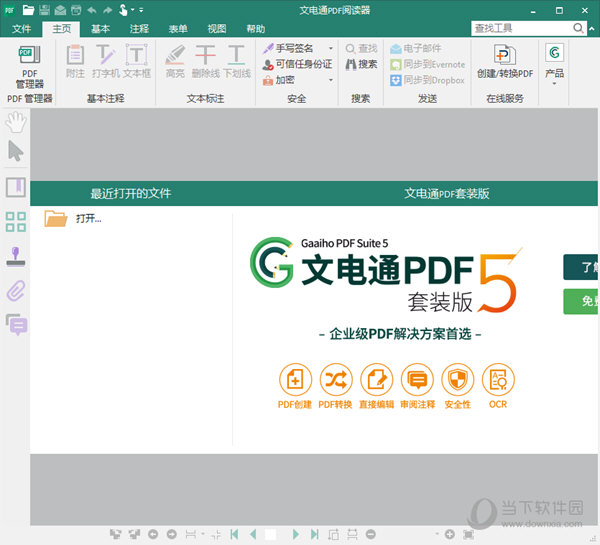Click the redo arrow in title bar
Viewport: 600px width, 545px height.
pos(108,10)
